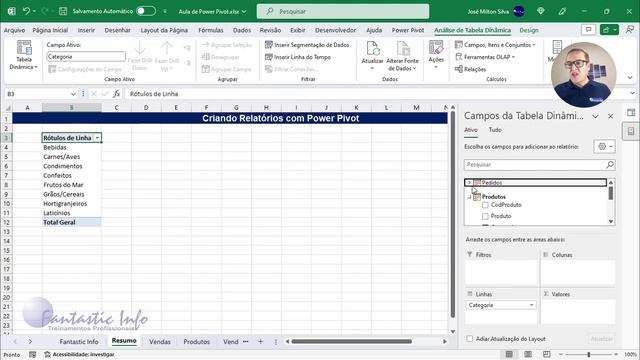The width and height of the screenshot is (640, 360).
Task: Check the Produto field checkbox
Action: (485, 216)
